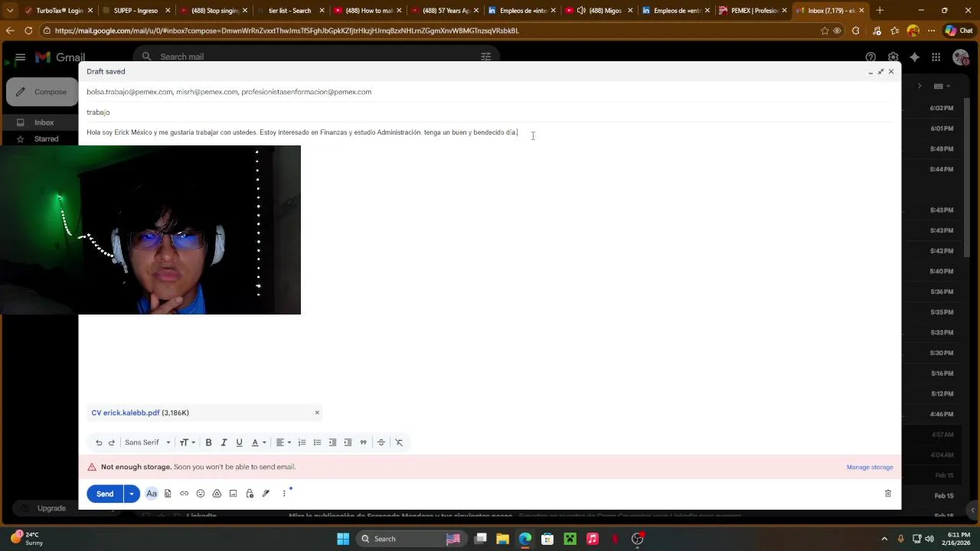
Task: Undo last edit in compose toolbar
Action: [99, 442]
